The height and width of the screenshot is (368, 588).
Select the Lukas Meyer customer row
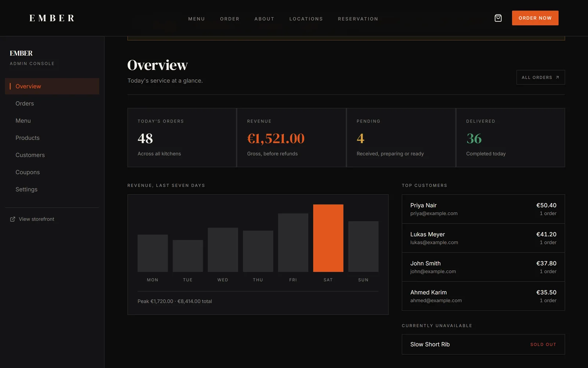point(483,238)
